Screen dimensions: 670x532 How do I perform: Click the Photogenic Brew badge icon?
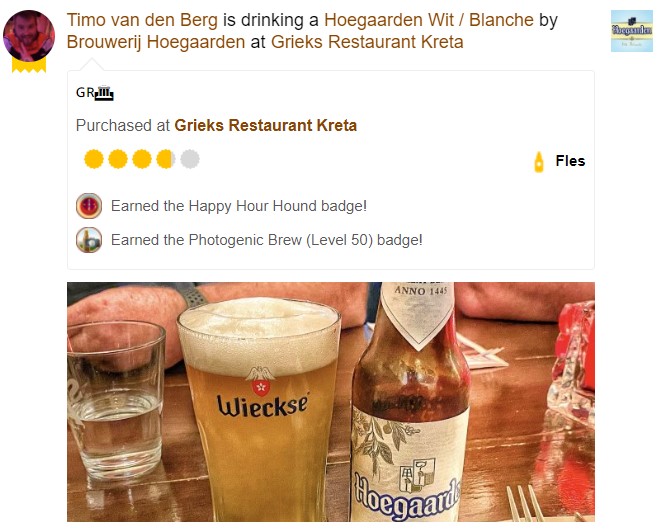89,240
